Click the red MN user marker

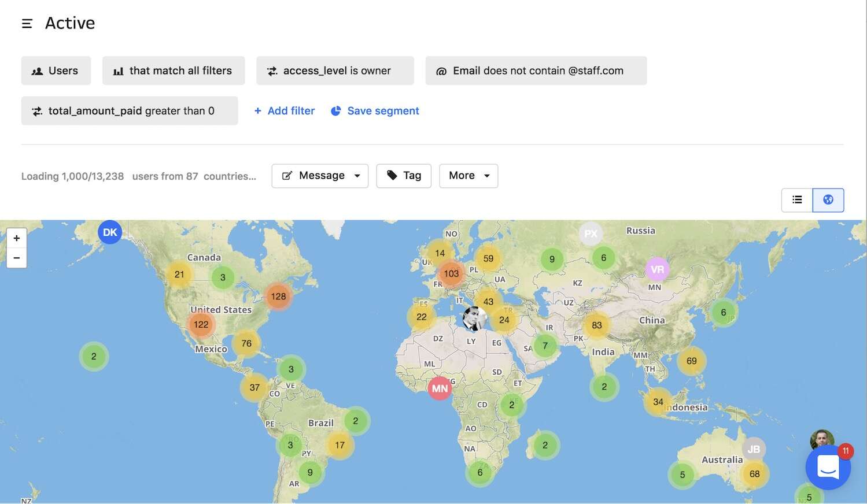(x=440, y=388)
